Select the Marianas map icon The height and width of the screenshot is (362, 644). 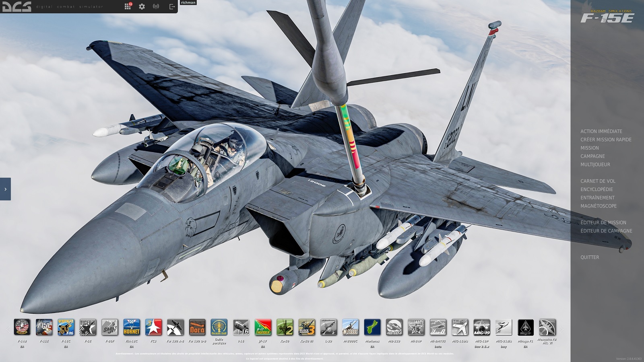372,327
